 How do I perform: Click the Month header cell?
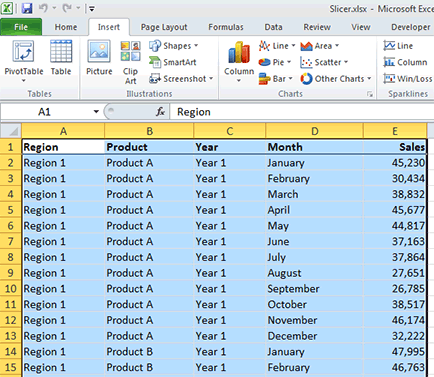tap(314, 147)
